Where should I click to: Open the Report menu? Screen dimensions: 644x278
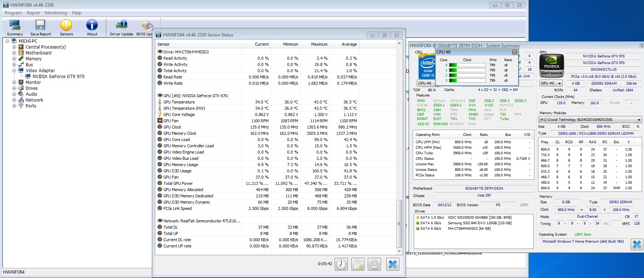pyautogui.click(x=33, y=13)
